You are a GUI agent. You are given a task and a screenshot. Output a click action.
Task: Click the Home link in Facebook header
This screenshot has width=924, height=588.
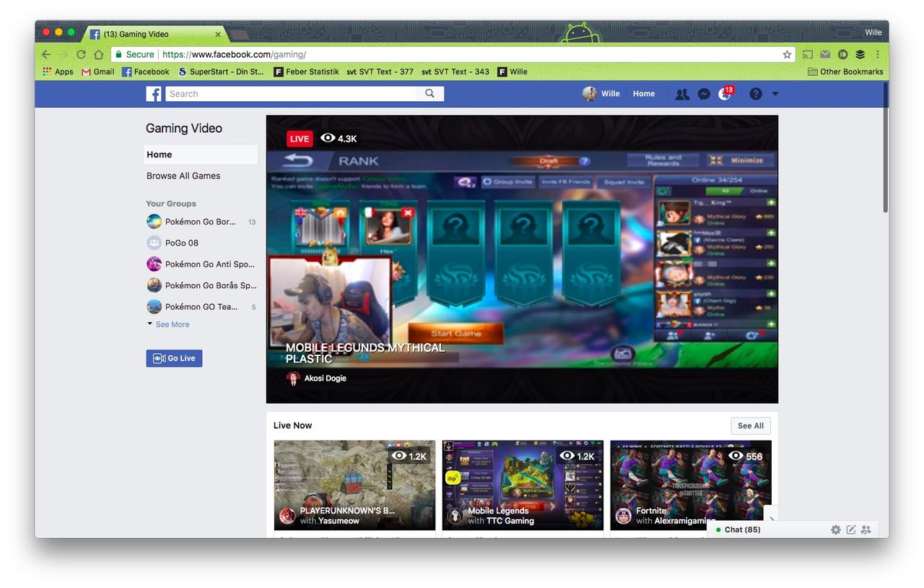pyautogui.click(x=644, y=94)
